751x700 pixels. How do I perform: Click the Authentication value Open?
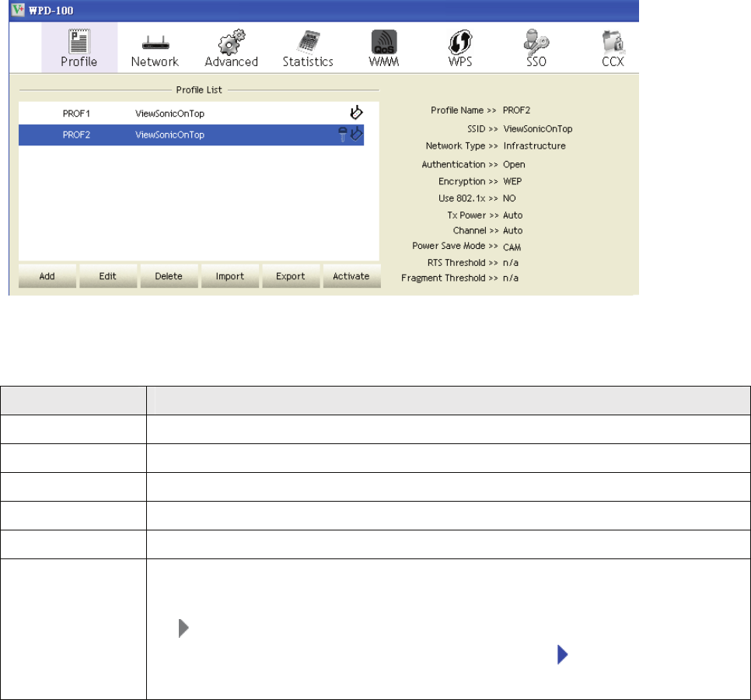click(x=514, y=164)
